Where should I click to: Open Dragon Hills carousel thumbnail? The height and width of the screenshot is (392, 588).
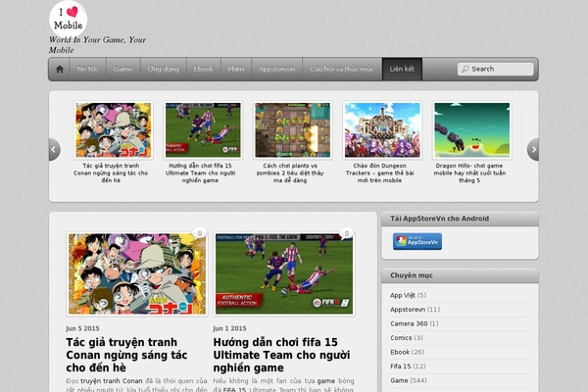click(471, 129)
